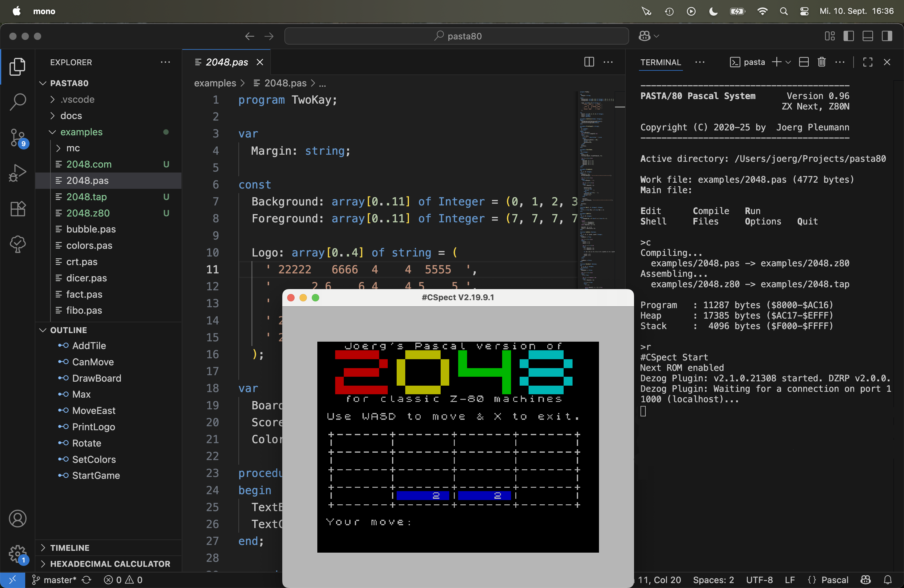The width and height of the screenshot is (904, 588).
Task: Open terminal panel views ellipsis menu
Action: [700, 62]
